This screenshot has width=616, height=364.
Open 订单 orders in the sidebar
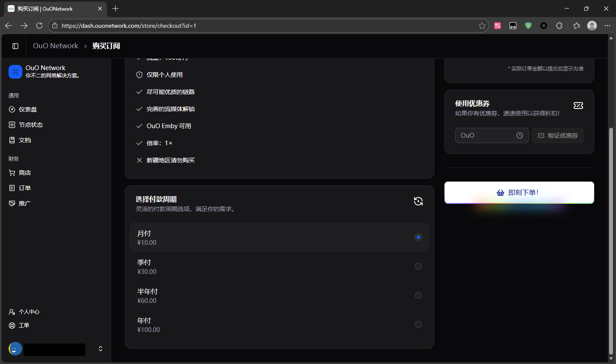click(25, 188)
